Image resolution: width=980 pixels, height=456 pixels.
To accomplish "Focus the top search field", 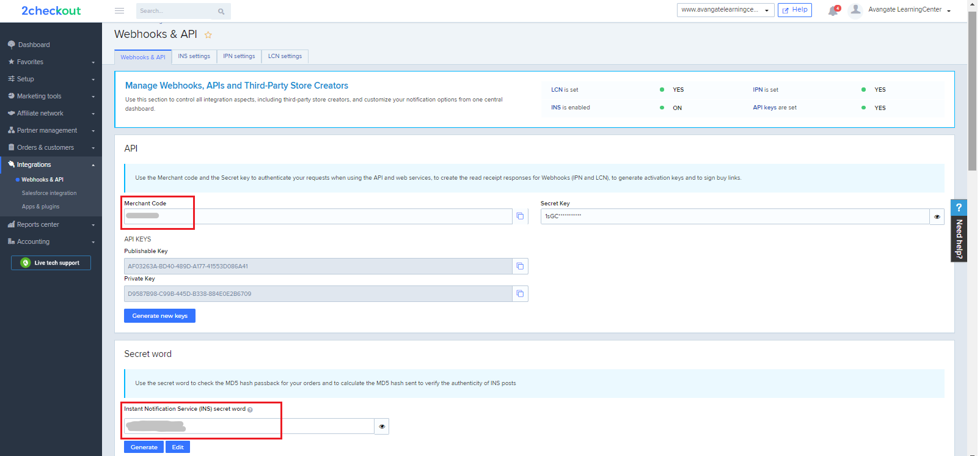I will coord(175,11).
